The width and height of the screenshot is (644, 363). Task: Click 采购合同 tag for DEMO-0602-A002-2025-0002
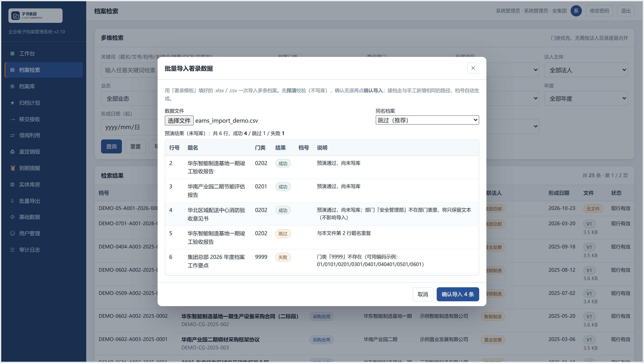click(x=321, y=317)
